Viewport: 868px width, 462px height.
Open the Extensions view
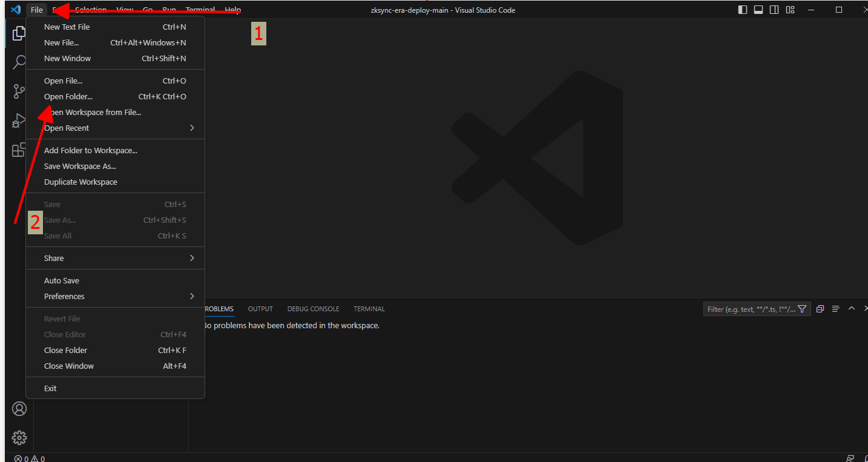pyautogui.click(x=19, y=150)
